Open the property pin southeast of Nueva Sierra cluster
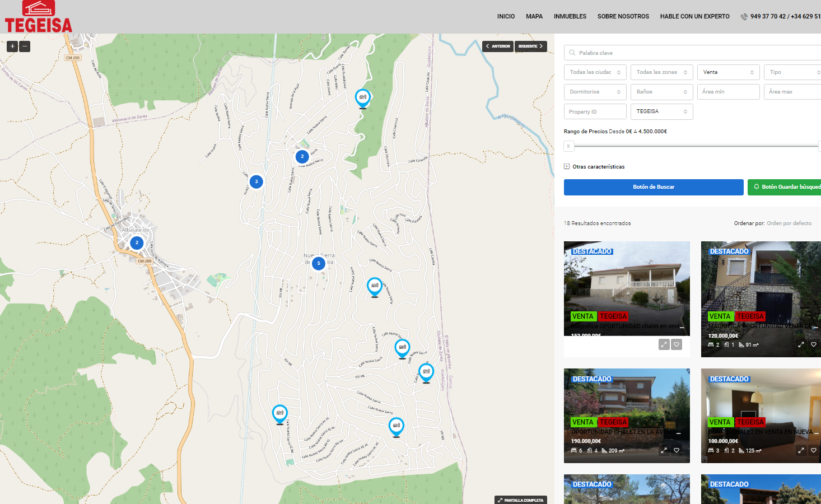Screen dimensions: 821x504 [375, 287]
